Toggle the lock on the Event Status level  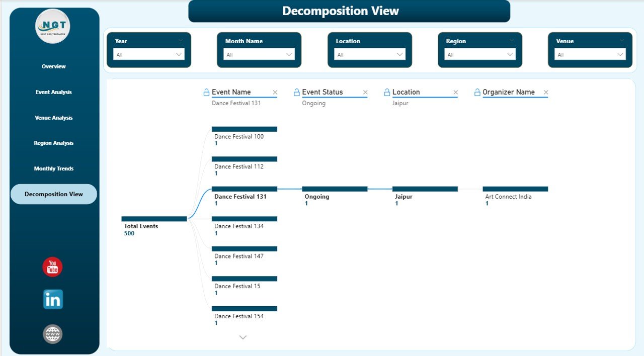[296, 92]
